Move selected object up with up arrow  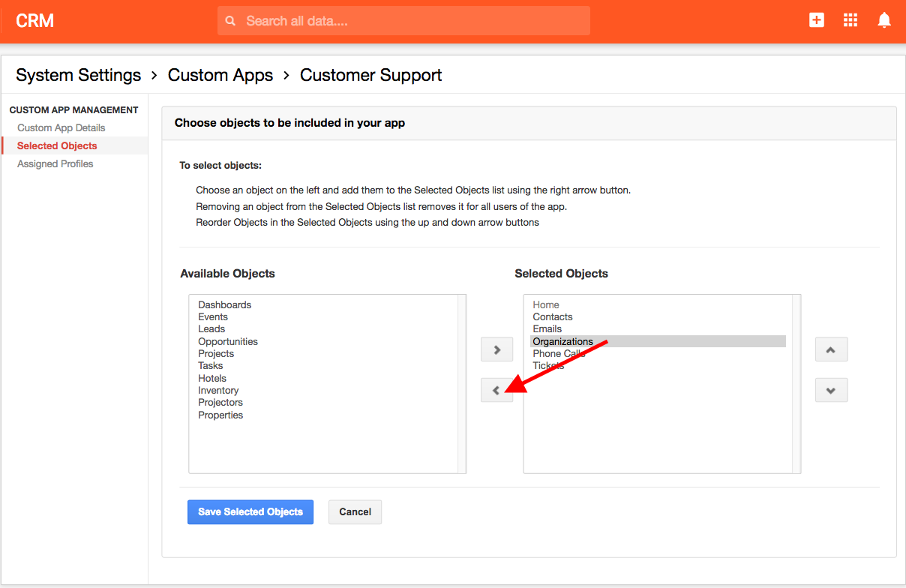[x=831, y=349]
